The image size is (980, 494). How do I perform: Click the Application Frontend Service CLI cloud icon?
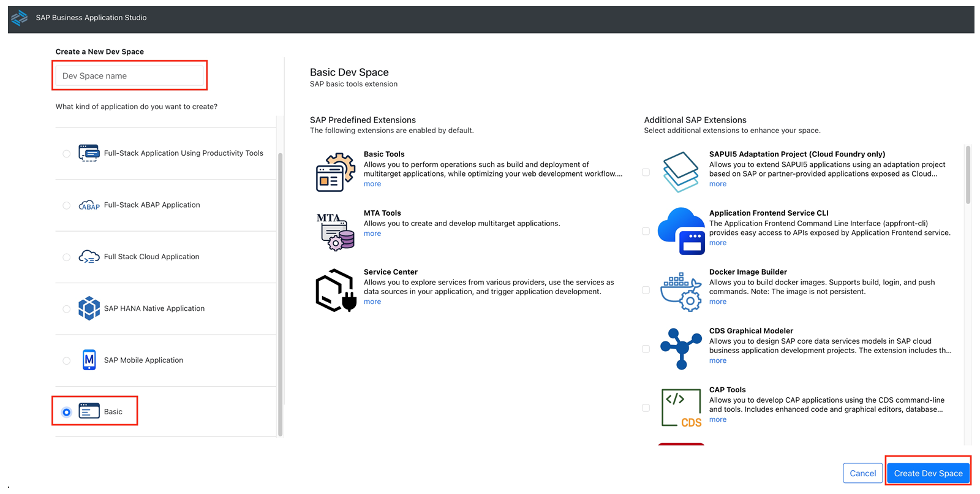point(681,231)
